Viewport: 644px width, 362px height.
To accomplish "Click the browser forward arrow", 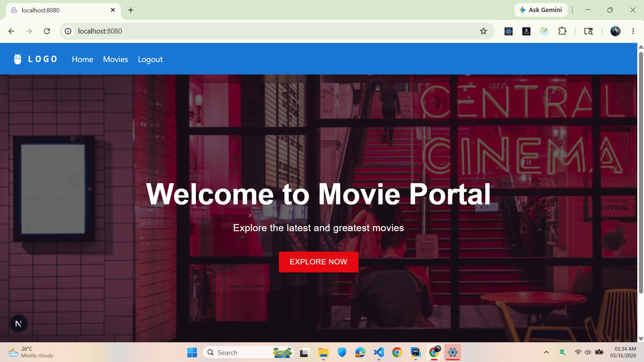I will click(x=29, y=31).
